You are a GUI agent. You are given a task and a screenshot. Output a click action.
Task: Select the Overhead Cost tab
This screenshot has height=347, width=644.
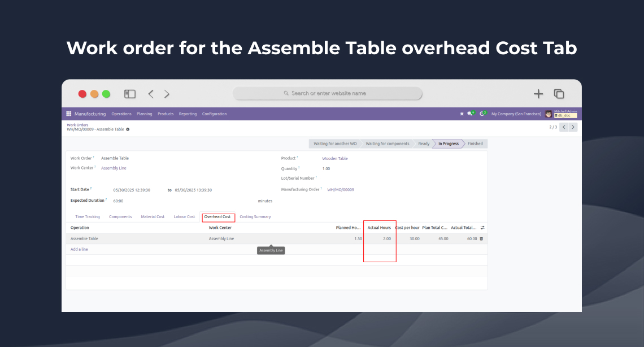(217, 217)
